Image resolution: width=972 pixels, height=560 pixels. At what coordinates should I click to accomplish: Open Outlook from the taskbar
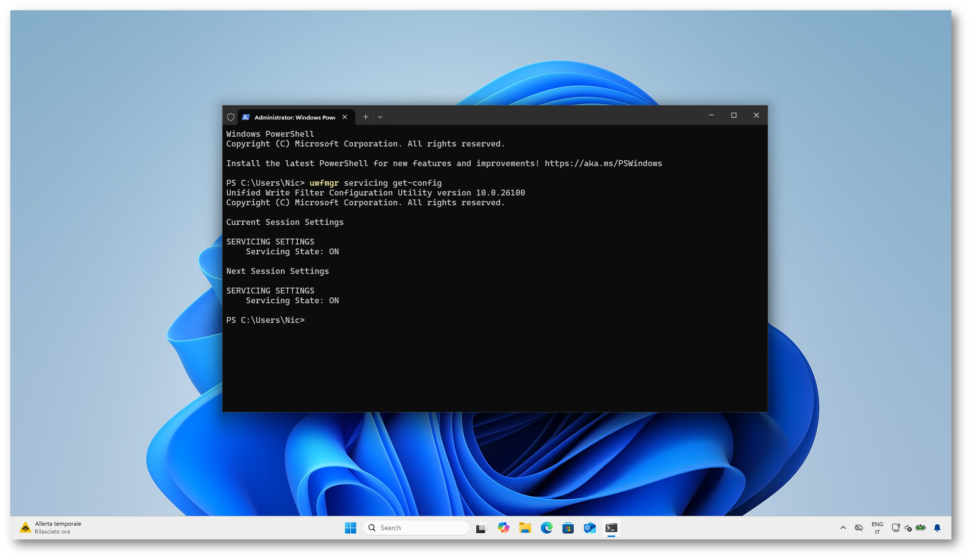tap(590, 528)
